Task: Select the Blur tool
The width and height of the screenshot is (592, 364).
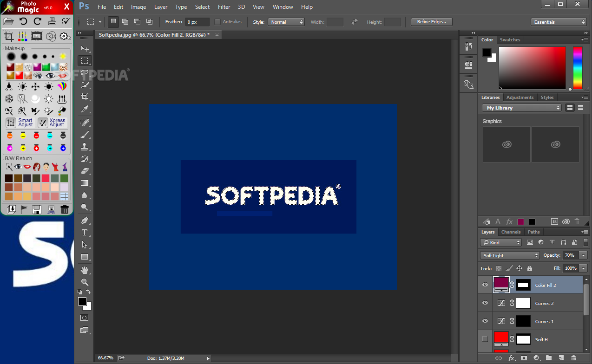Action: click(x=85, y=195)
